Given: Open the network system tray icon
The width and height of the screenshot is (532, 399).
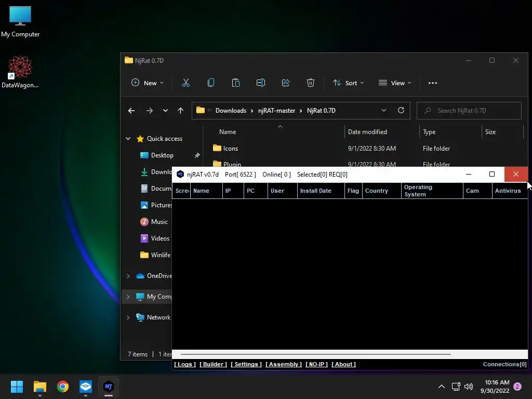Looking at the screenshot, I should [x=456, y=387].
